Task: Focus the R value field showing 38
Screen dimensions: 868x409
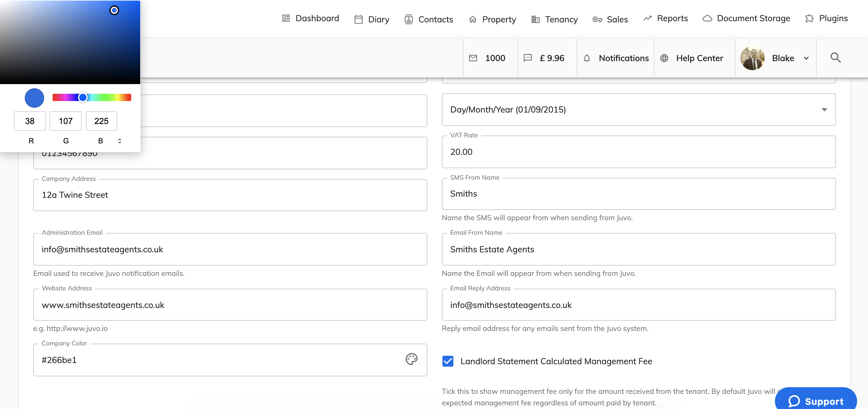Action: pos(30,121)
